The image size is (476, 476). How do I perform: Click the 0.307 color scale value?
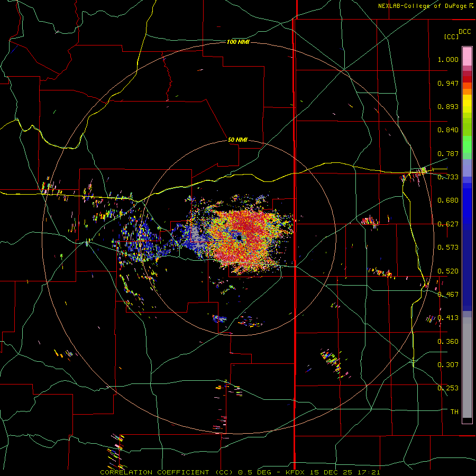tap(448, 365)
